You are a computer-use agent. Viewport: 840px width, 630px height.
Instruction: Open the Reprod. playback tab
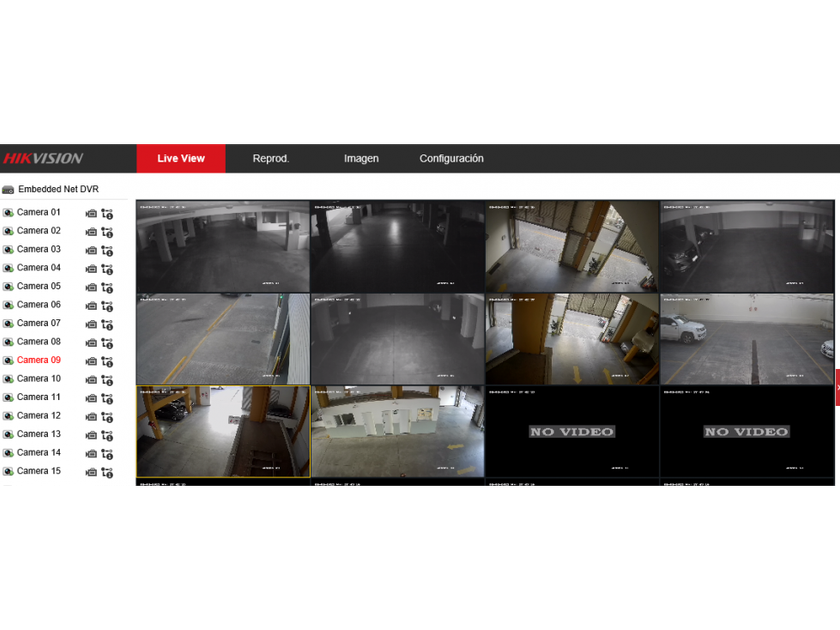pos(270,158)
